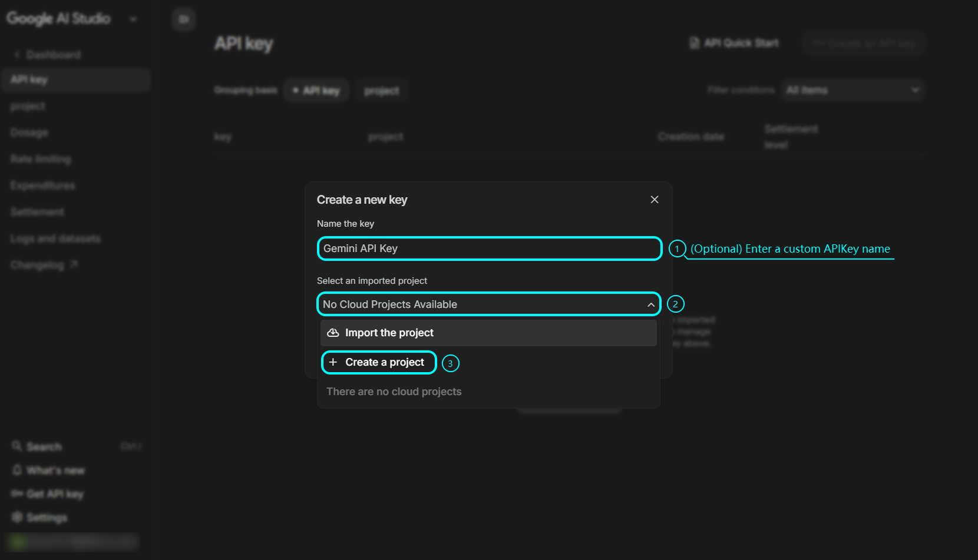Image resolution: width=978 pixels, height=560 pixels.
Task: Select Import the project option
Action: 389,332
